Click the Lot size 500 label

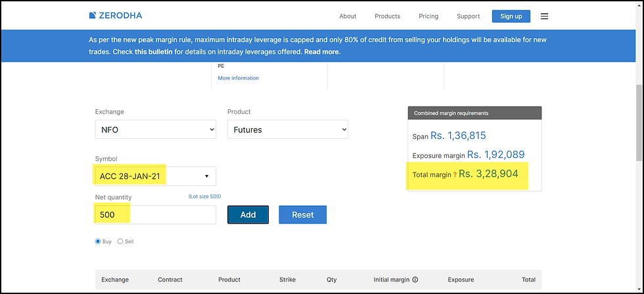(x=204, y=197)
